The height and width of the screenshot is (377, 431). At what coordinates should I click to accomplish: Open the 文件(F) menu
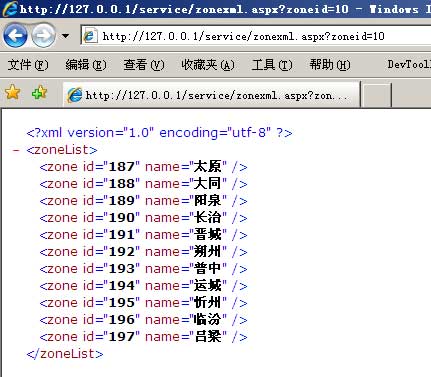click(x=28, y=65)
